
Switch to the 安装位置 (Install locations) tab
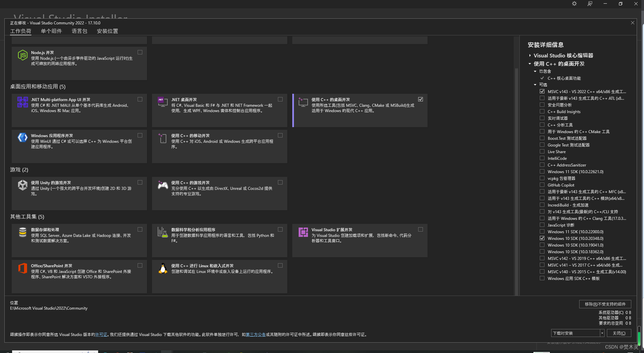[x=108, y=31]
